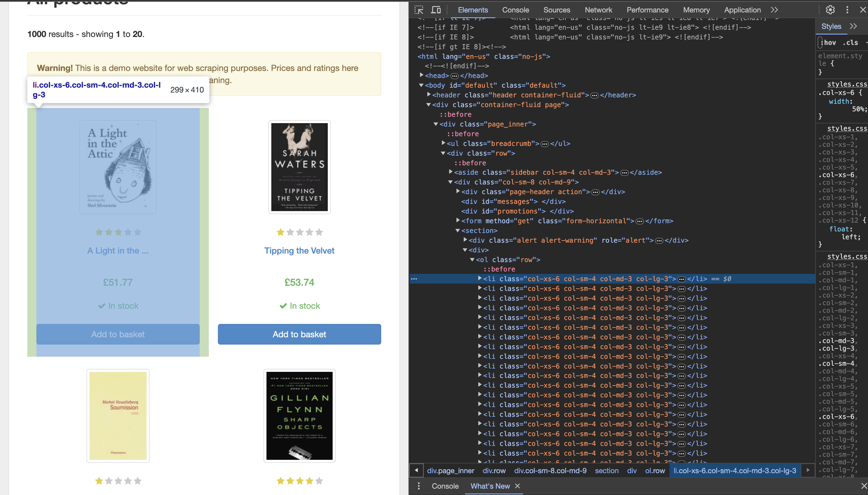
Task: Switch to the Console tab
Action: tap(515, 10)
